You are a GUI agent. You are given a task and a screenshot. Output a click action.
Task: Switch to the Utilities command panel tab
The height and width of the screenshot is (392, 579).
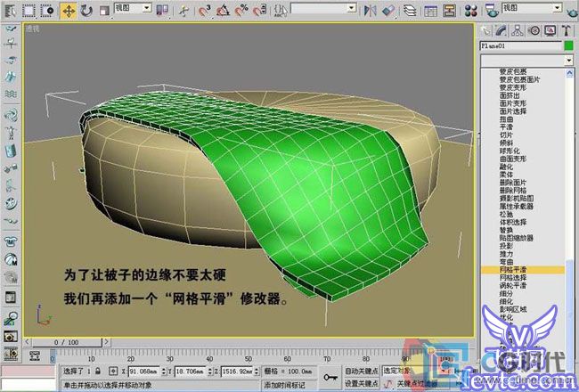tap(567, 30)
